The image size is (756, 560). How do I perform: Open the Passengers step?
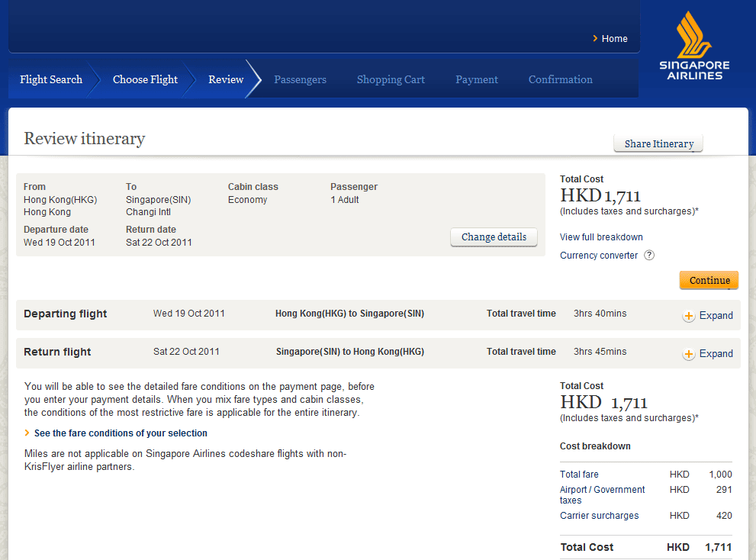[x=300, y=79]
